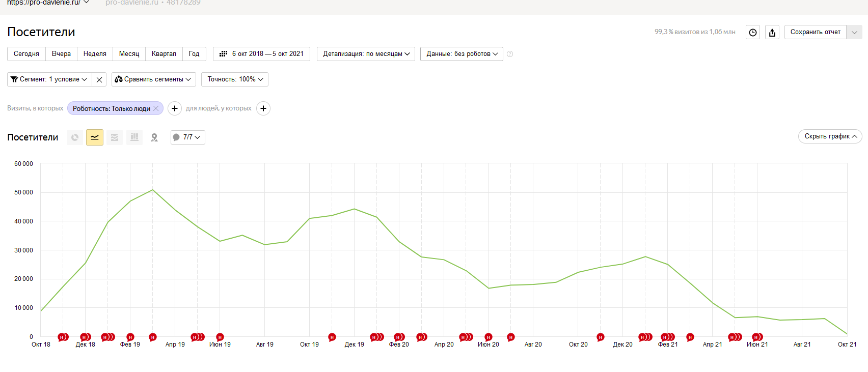Open the date range picker
This screenshot has width=868, height=372.
click(x=261, y=54)
